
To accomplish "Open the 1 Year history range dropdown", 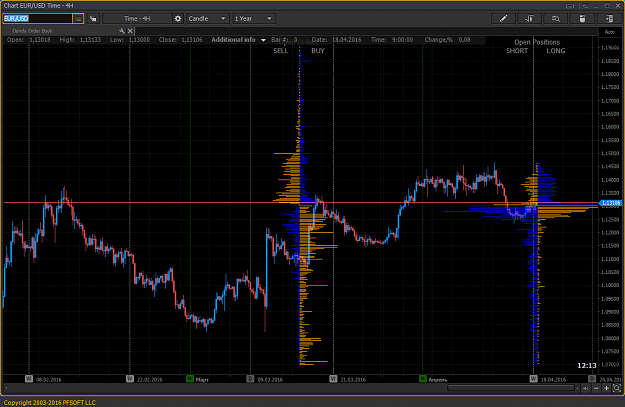I will pos(253,18).
